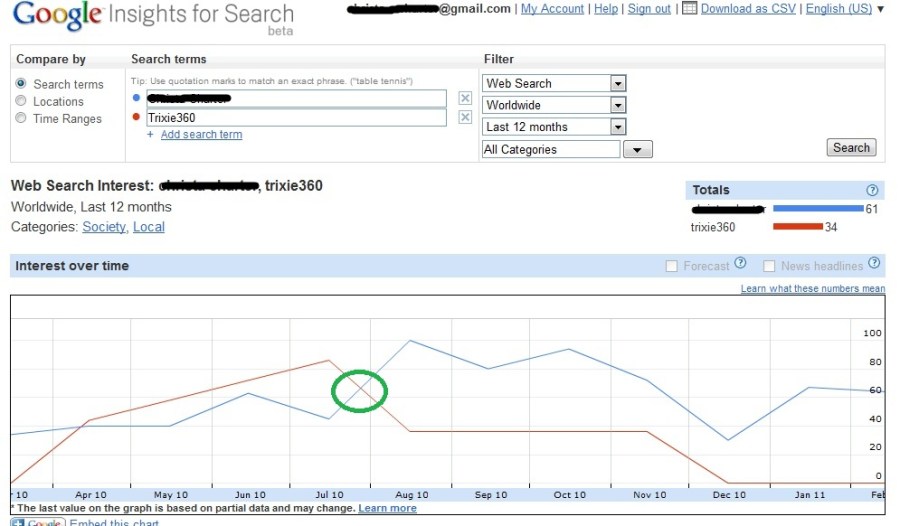Select the Time Ranges compare option
Viewport: 900px width, 526px height.
(x=21, y=118)
